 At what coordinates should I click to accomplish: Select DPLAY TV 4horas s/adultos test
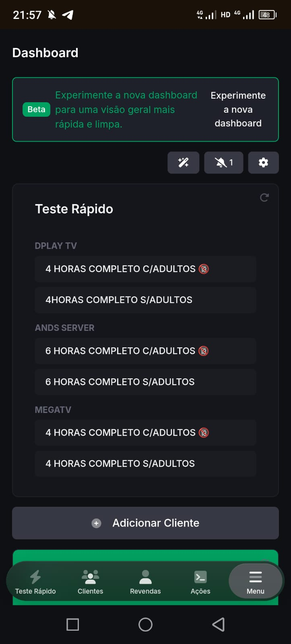145,300
